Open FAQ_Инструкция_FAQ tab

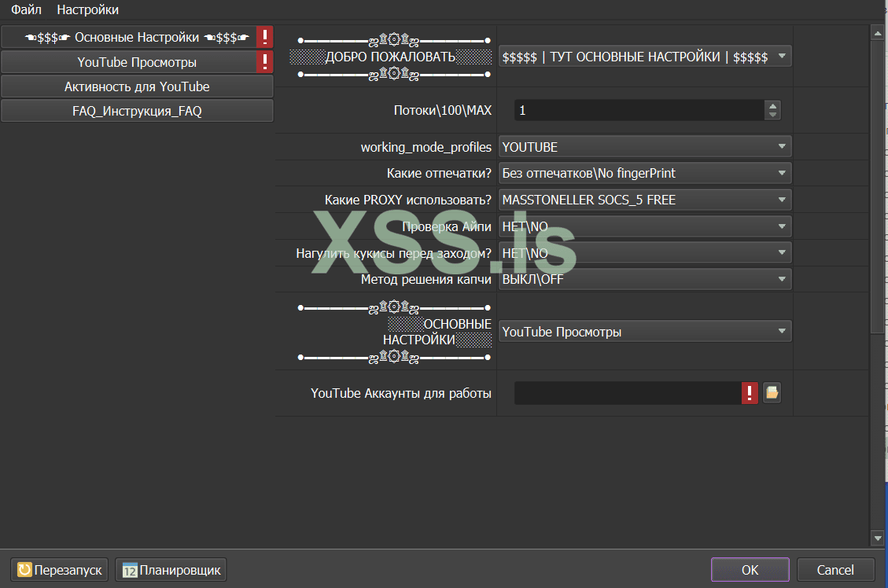tap(137, 111)
